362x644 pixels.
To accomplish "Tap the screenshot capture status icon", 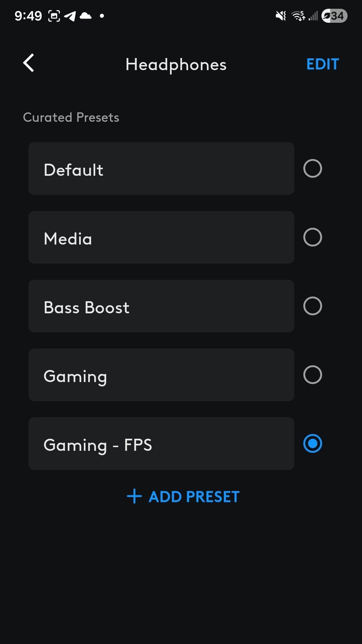I will click(x=54, y=16).
